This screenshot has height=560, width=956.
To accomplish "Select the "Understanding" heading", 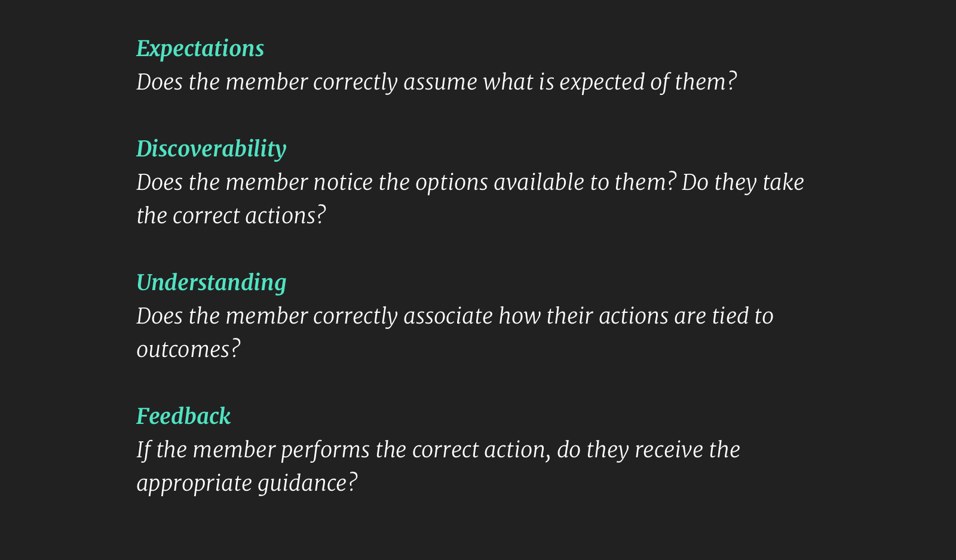I will pos(212,283).
